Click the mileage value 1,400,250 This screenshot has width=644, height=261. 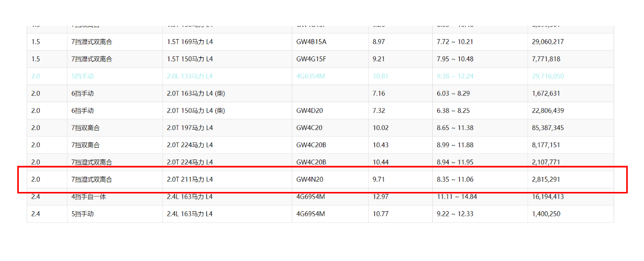click(x=546, y=214)
